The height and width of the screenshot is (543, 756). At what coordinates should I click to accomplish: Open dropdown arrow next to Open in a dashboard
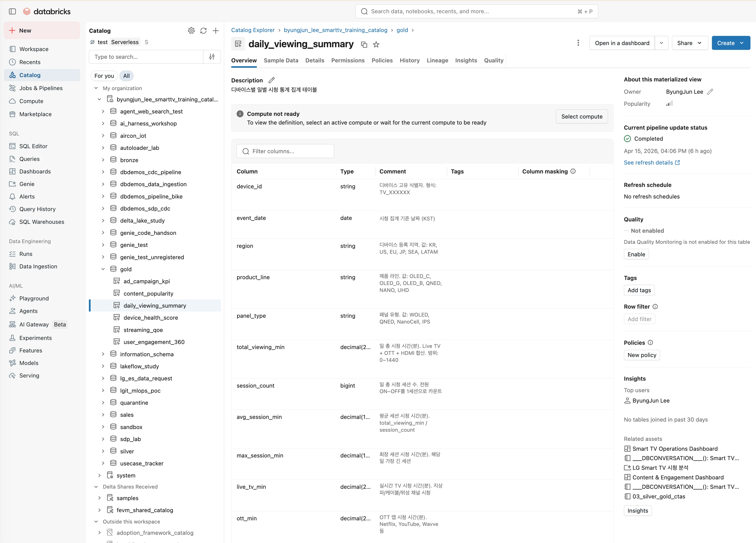tap(661, 43)
